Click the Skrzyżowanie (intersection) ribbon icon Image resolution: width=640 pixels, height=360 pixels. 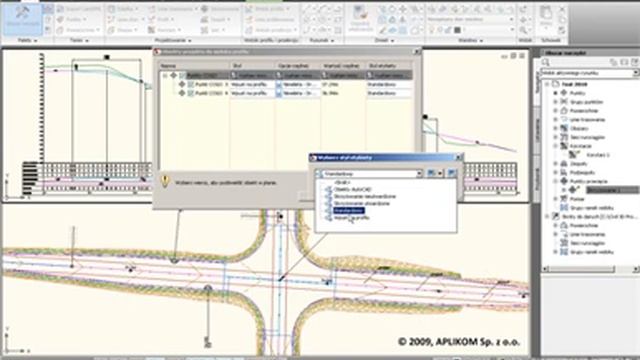pyautogui.click(x=204, y=9)
